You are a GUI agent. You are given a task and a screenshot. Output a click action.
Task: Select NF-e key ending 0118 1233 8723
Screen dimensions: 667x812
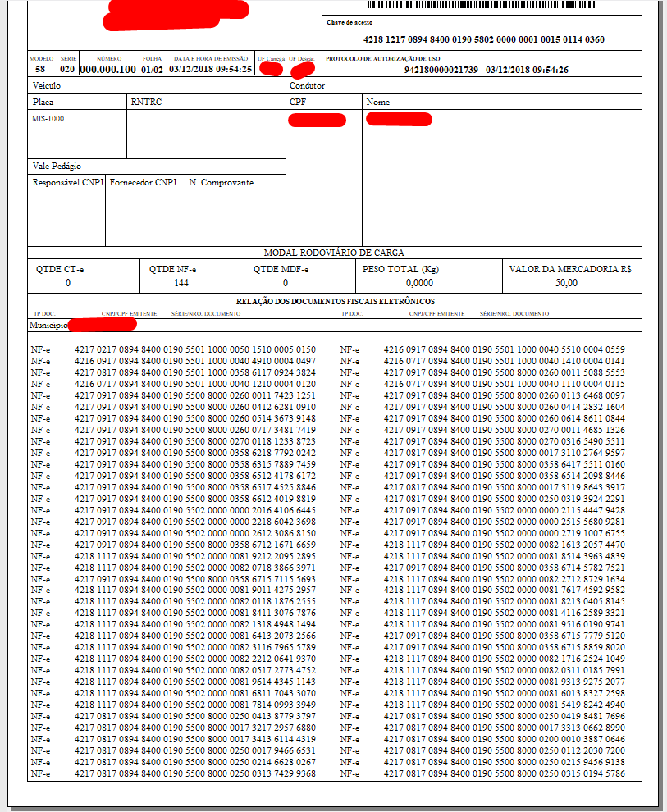pyautogui.click(x=194, y=442)
